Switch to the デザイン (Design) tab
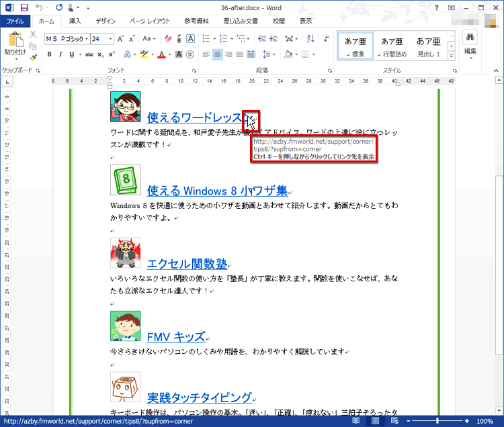 click(106, 21)
